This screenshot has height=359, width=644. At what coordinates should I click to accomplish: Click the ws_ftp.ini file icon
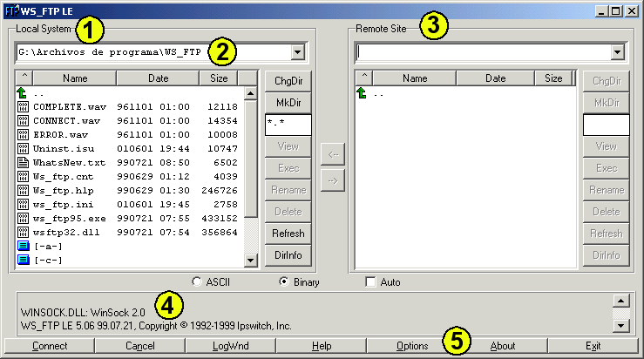pyautogui.click(x=23, y=205)
